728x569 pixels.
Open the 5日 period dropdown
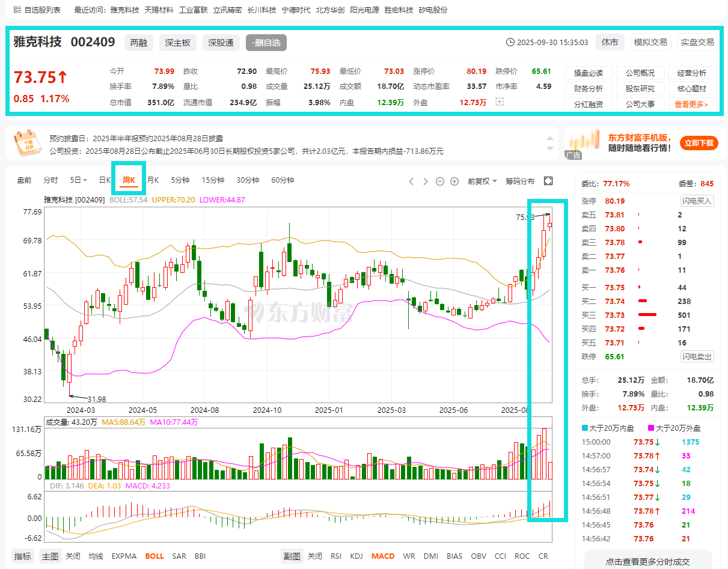point(79,180)
